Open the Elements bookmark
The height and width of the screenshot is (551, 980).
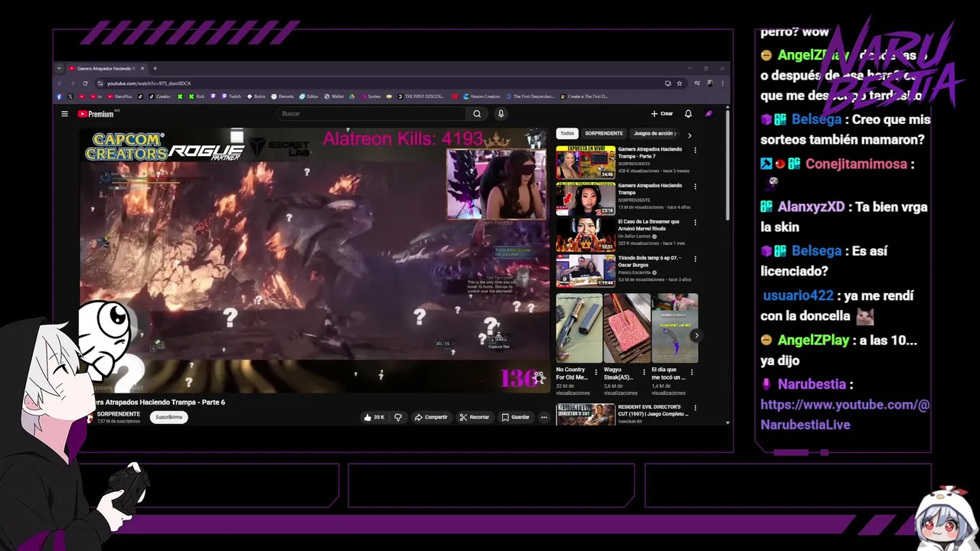pyautogui.click(x=282, y=96)
